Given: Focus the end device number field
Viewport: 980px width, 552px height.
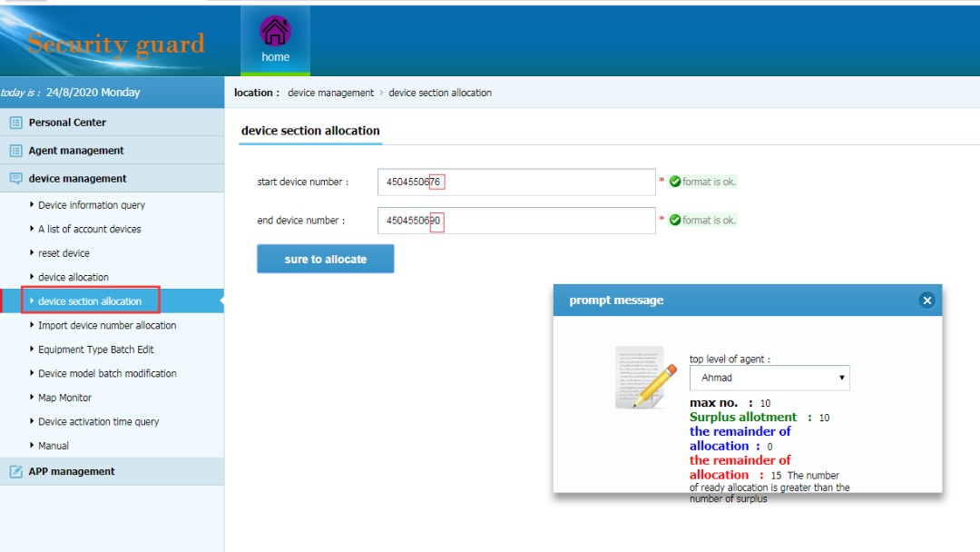Looking at the screenshot, I should 516,221.
